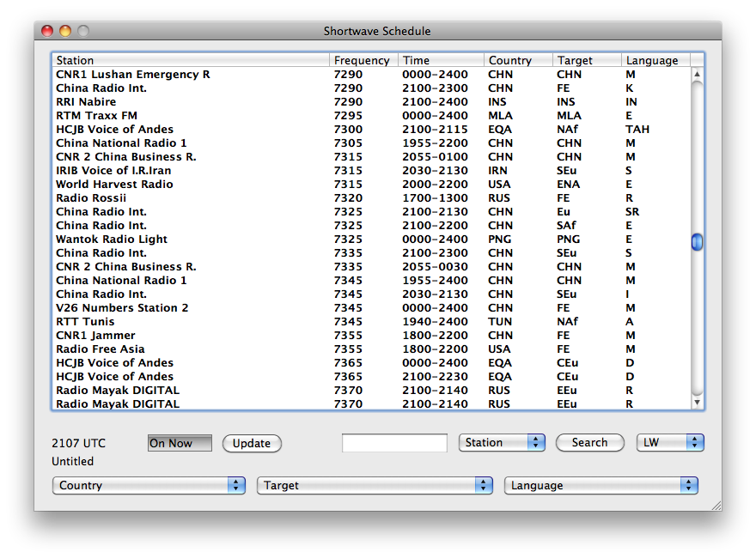Click country USA in Radio Free Asia row

coord(499,349)
